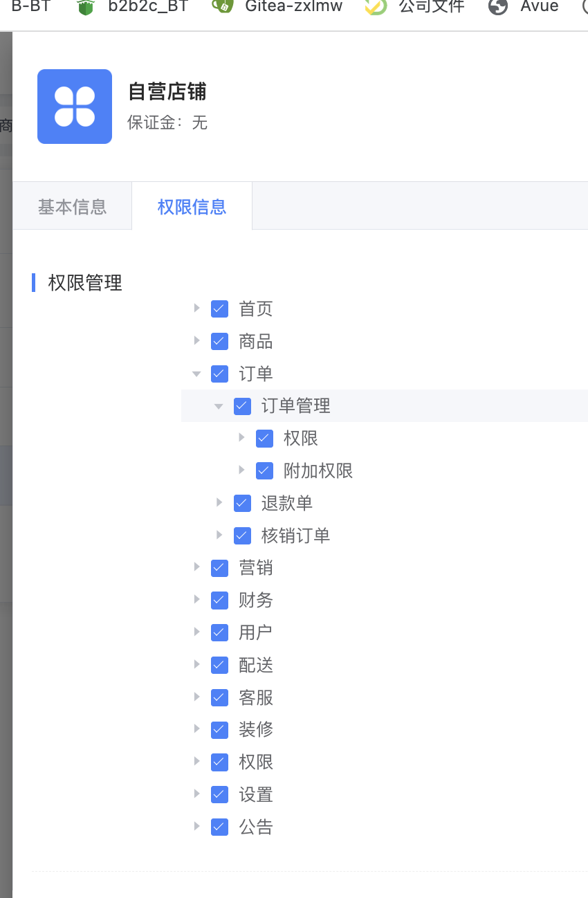
Task: Expand the 财务 tree node arrow
Action: click(196, 600)
